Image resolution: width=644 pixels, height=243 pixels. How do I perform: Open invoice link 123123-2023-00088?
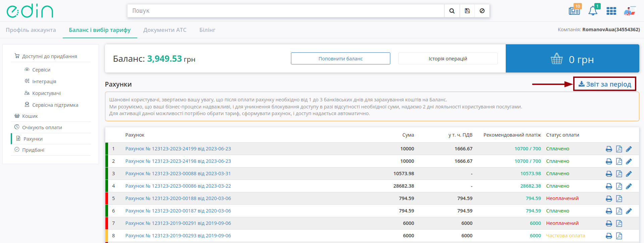(178, 174)
